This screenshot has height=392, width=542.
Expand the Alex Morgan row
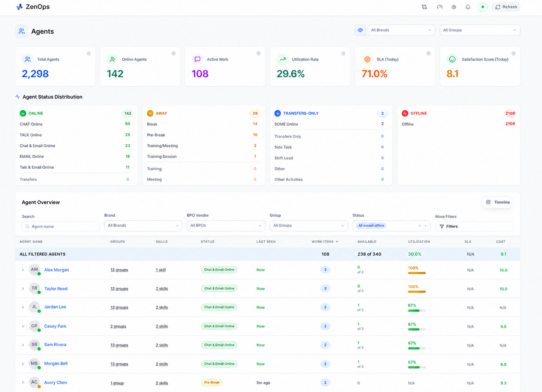click(23, 270)
